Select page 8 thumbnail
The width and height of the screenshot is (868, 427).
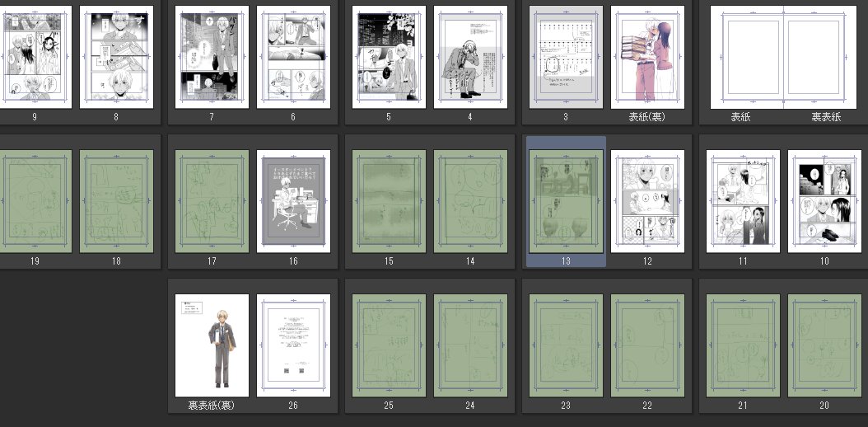coord(116,57)
